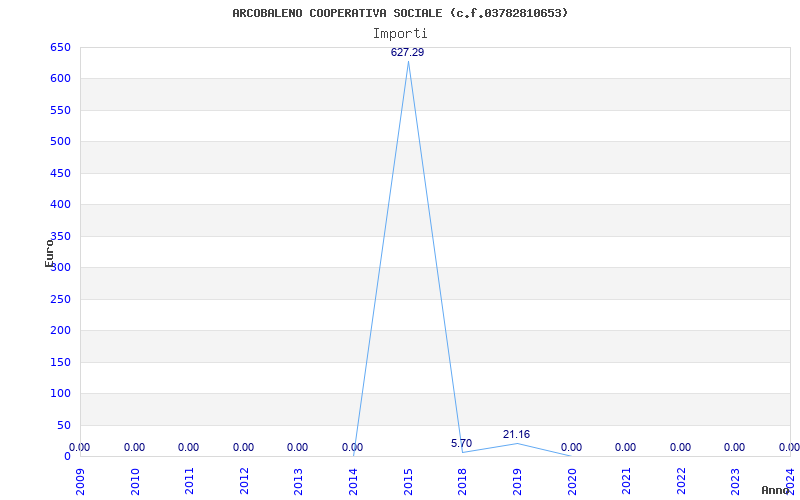The image size is (800, 500).
Task: Click the 0.00 value above 2010
Action: click(134, 447)
